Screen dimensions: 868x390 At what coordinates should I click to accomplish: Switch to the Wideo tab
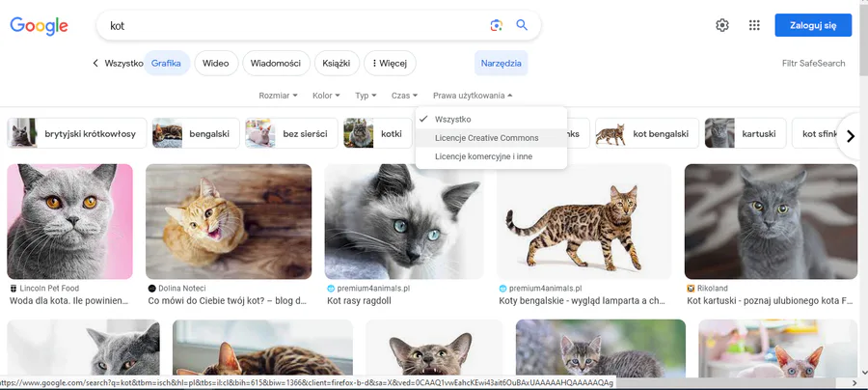pos(216,64)
